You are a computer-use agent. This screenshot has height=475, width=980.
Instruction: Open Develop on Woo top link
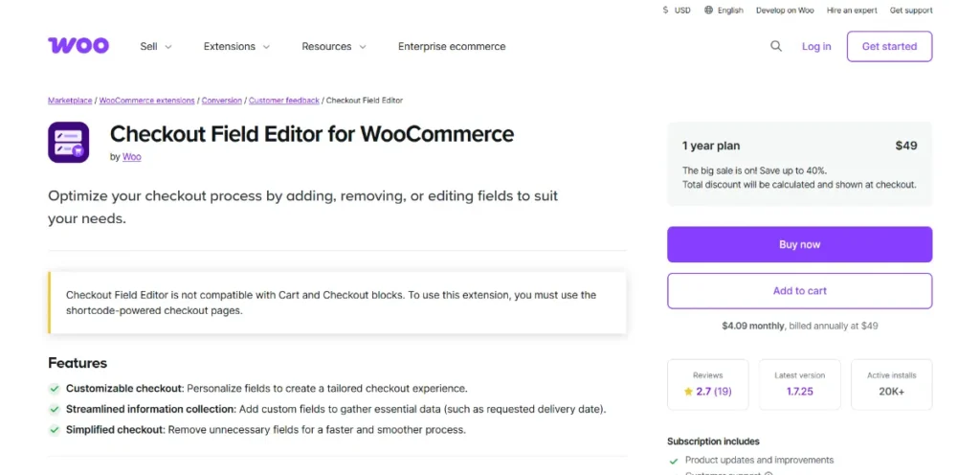pos(785,11)
